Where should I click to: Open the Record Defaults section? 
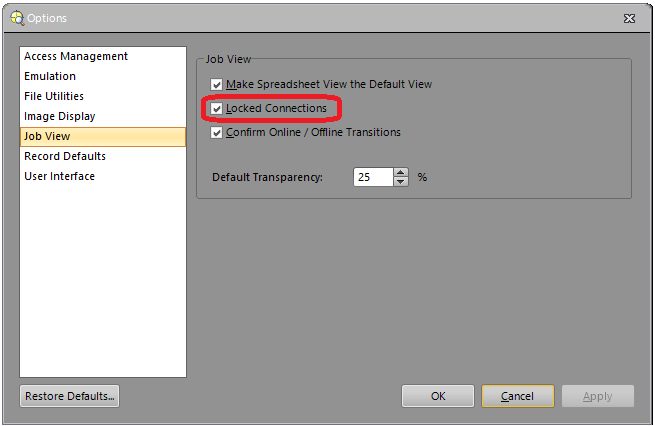pos(65,157)
